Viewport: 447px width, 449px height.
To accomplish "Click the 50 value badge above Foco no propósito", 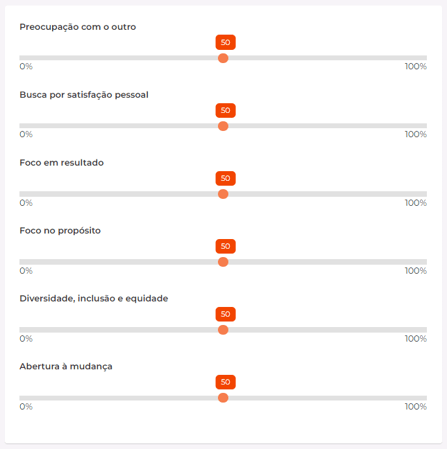I will (x=226, y=246).
